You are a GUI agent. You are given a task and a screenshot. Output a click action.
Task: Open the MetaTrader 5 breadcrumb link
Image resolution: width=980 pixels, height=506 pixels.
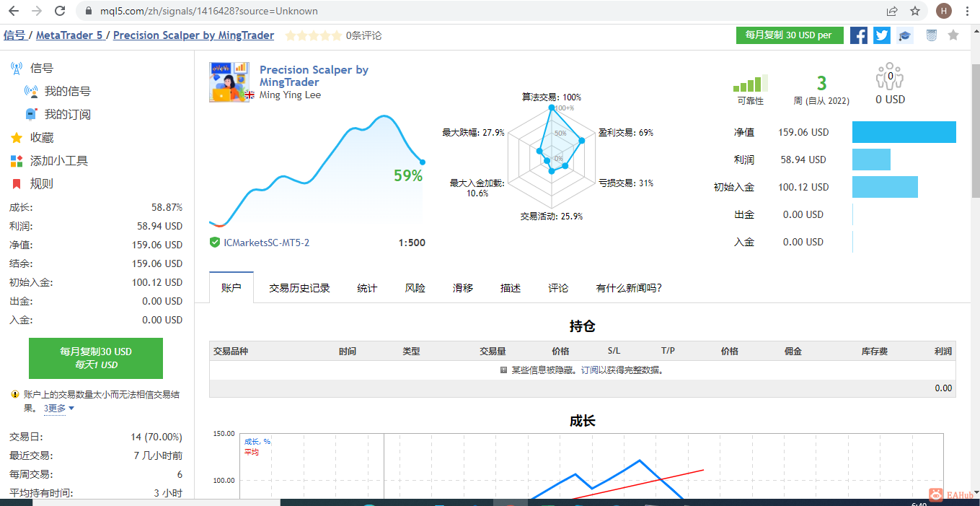click(x=69, y=35)
